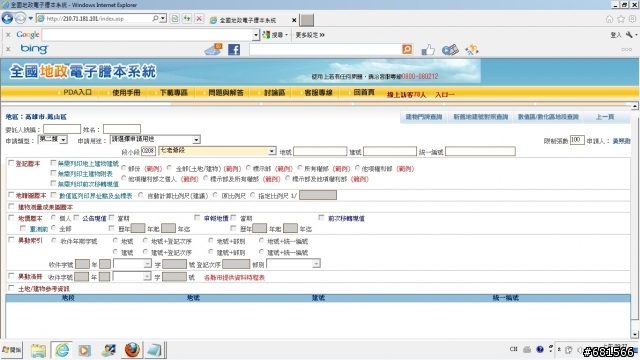
Task: Open 問題與解答 menu item
Action: click(226, 93)
